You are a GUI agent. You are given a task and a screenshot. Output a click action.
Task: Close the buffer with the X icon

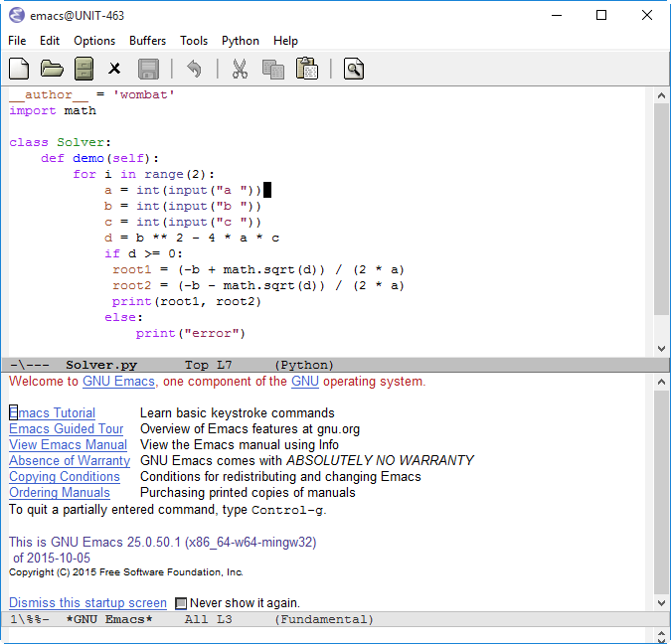114,69
